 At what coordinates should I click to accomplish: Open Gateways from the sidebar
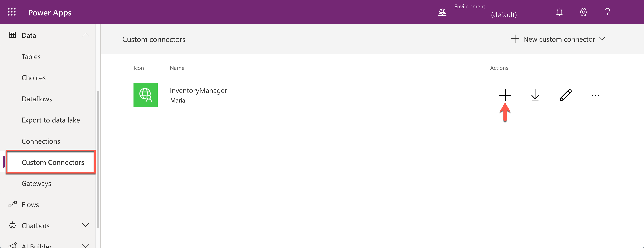tap(36, 183)
